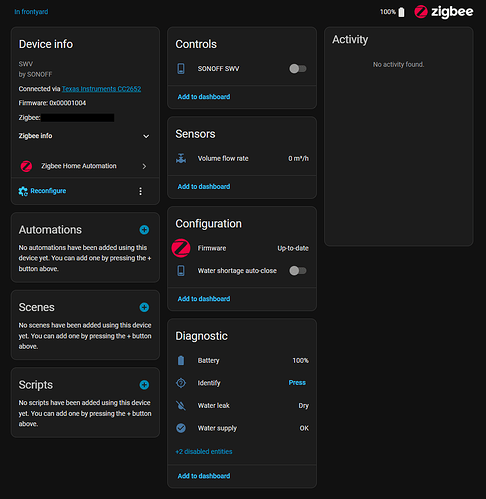Click the add scene plus icon
This screenshot has height=499, width=486.
[x=144, y=307]
